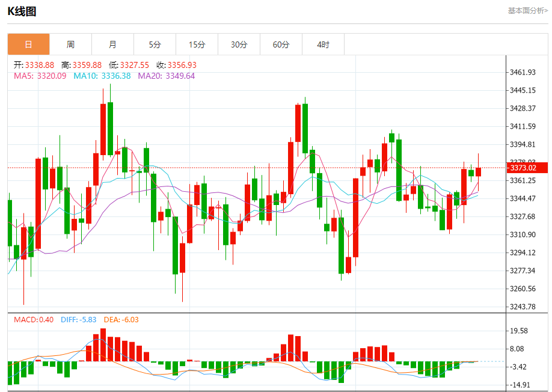Select the 日 daily chart tab
Viewport: 552px width, 392px height.
[28, 44]
